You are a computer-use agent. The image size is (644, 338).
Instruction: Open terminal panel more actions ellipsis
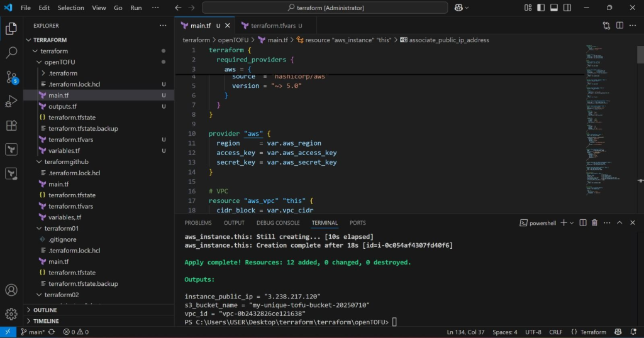(x=607, y=223)
